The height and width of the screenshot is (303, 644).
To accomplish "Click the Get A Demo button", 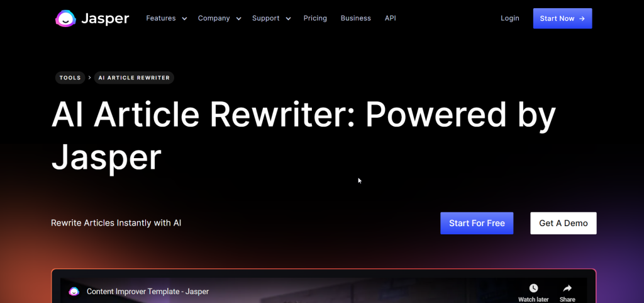I will (563, 223).
